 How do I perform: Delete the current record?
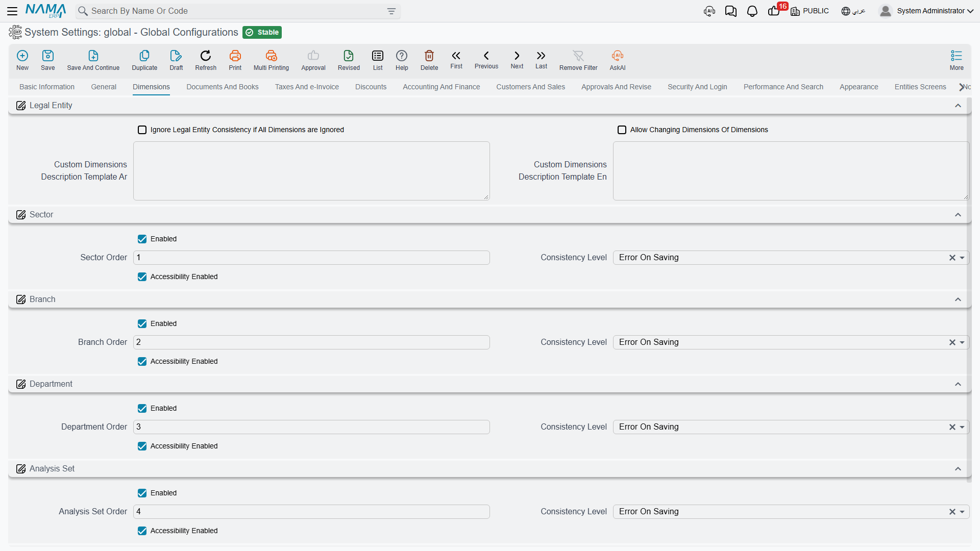[x=429, y=60]
